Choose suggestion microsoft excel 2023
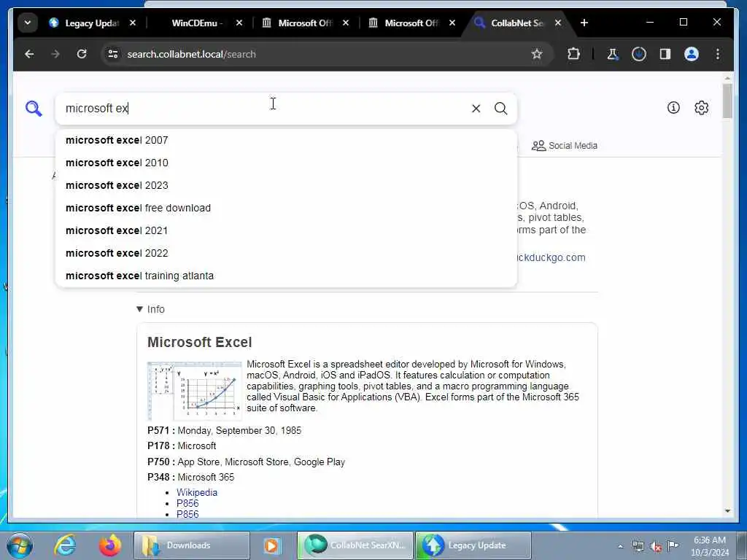Viewport: 747px width, 560px height. (x=286, y=185)
